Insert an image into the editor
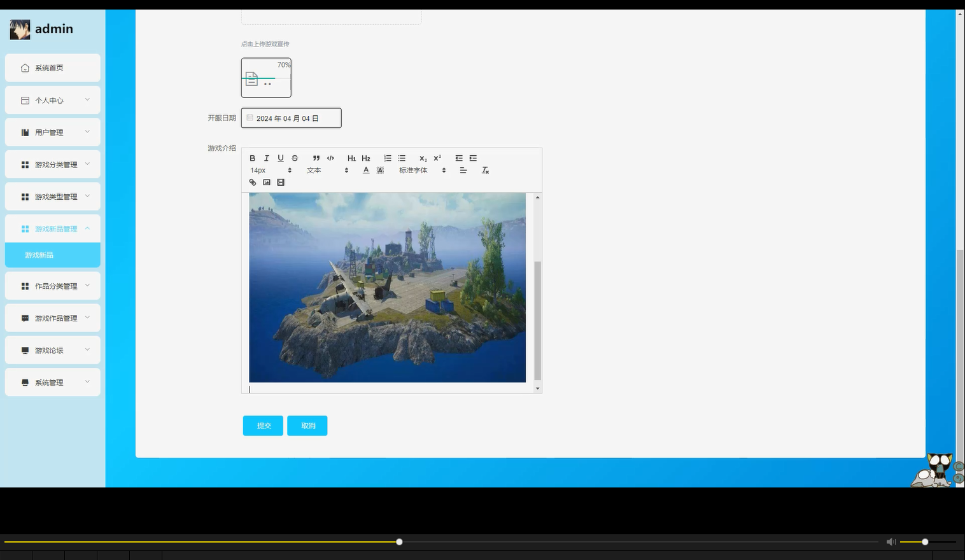 pyautogui.click(x=267, y=183)
